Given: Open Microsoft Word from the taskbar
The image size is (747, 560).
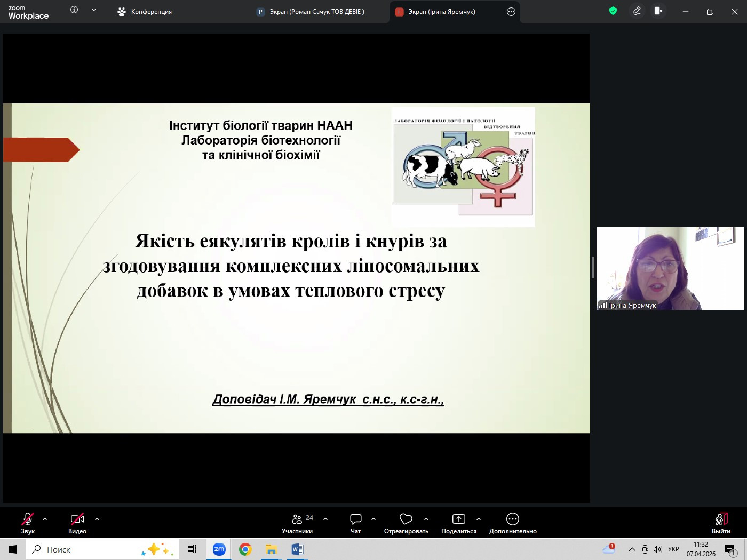Looking at the screenshot, I should (x=297, y=549).
